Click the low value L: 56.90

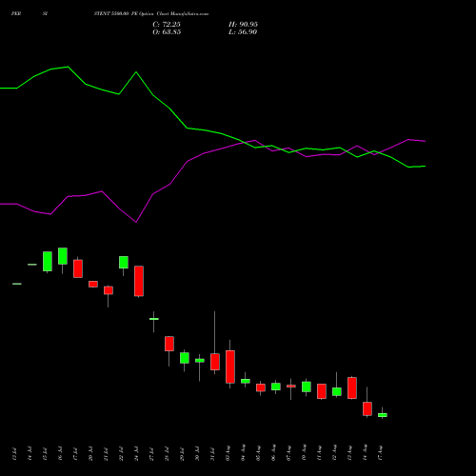click(x=243, y=32)
